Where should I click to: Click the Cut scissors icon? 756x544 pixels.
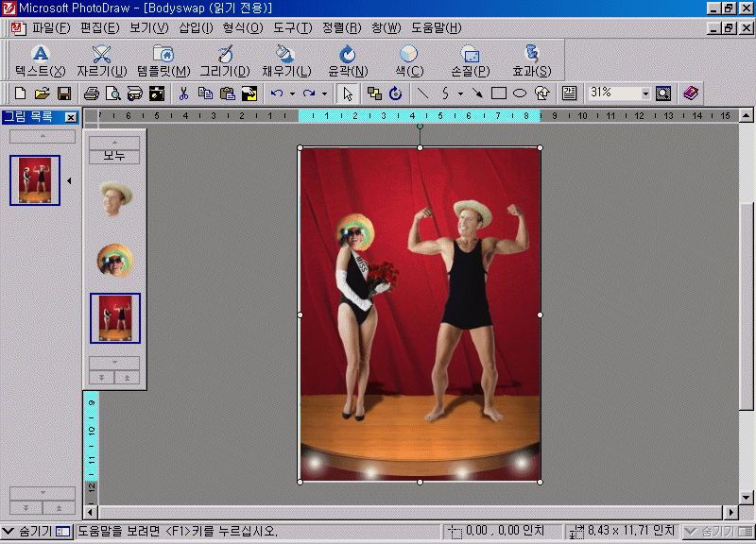[x=183, y=93]
